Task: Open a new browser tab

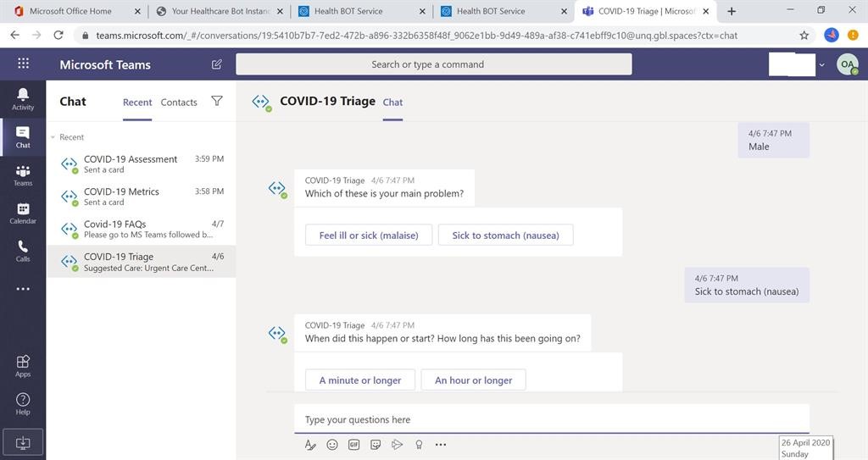Action: [x=732, y=11]
